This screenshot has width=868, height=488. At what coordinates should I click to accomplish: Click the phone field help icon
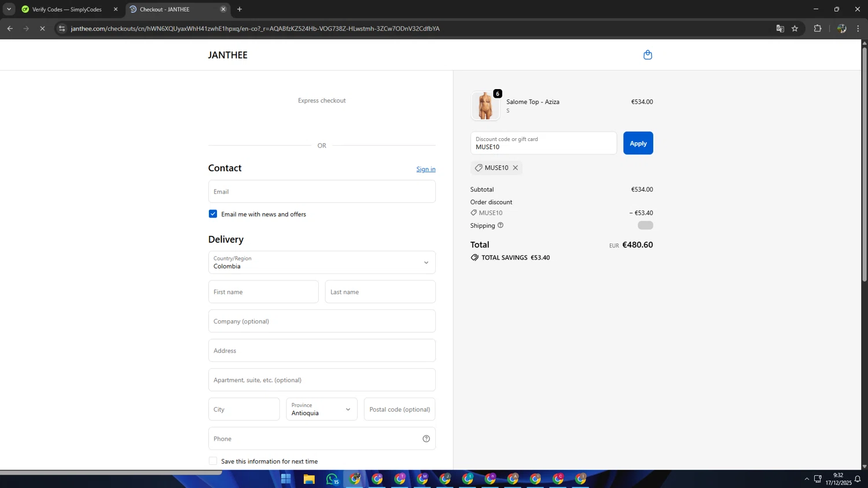(426, 439)
